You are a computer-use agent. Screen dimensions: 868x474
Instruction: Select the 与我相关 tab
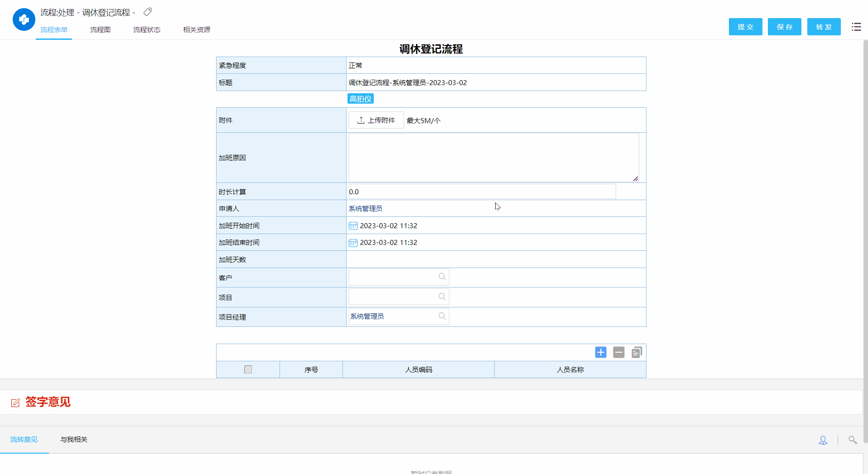coord(74,440)
